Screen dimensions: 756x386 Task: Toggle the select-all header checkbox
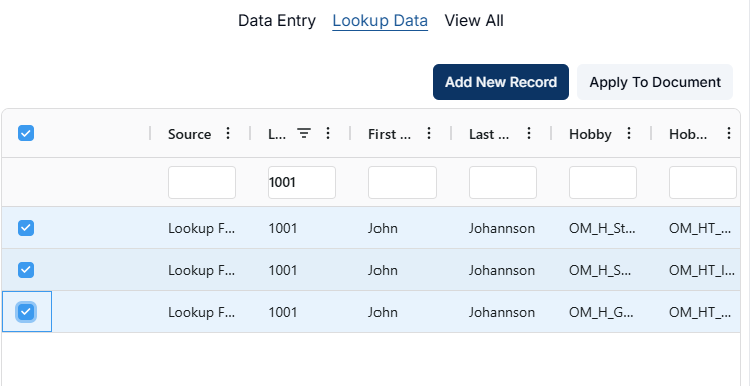(26, 133)
